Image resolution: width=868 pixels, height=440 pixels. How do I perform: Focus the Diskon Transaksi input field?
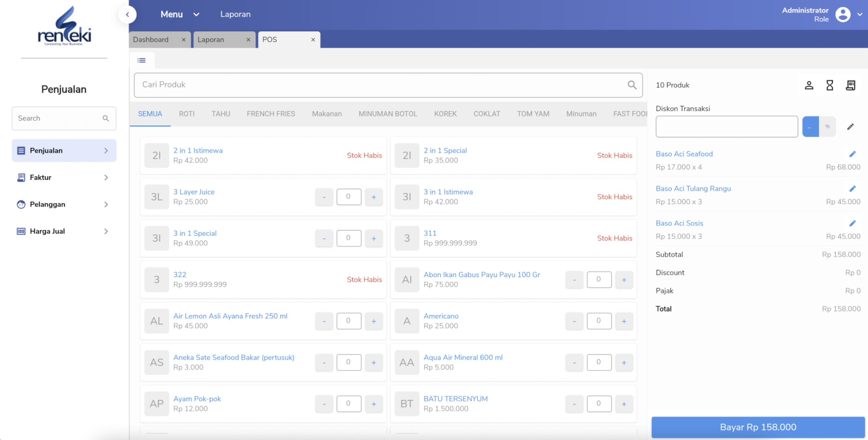coord(727,127)
